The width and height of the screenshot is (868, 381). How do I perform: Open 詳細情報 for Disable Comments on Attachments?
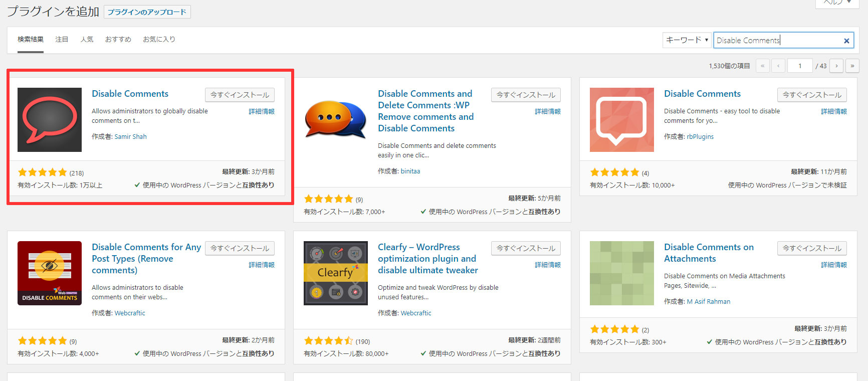(834, 265)
